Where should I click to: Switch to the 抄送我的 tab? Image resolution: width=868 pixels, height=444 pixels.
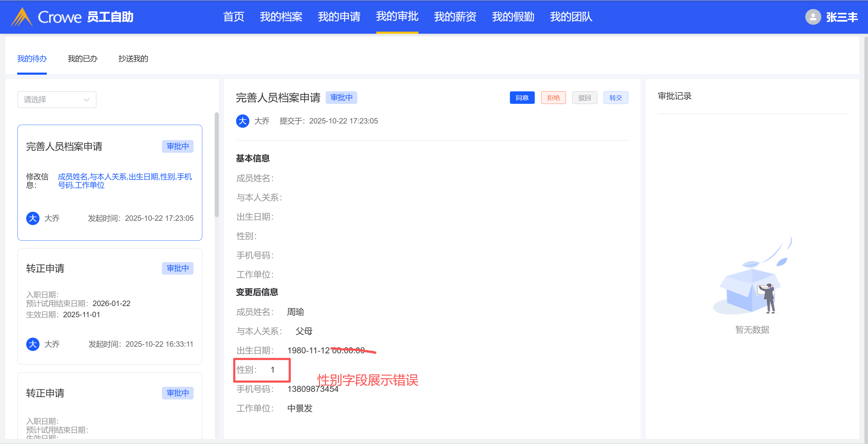pyautogui.click(x=133, y=59)
